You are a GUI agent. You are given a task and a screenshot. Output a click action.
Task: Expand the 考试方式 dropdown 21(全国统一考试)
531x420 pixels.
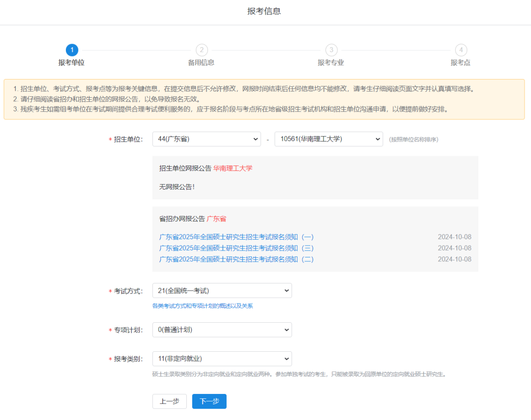pos(222,291)
